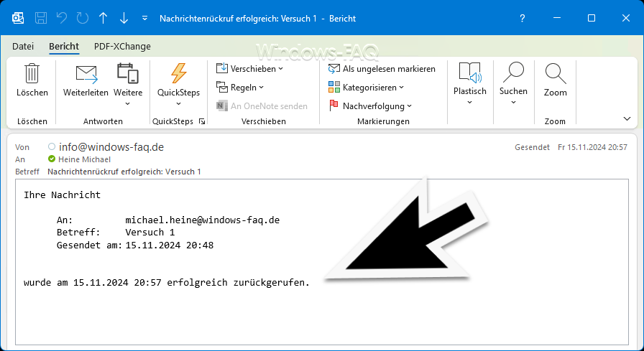Click the Zoom magnifier icon

556,74
